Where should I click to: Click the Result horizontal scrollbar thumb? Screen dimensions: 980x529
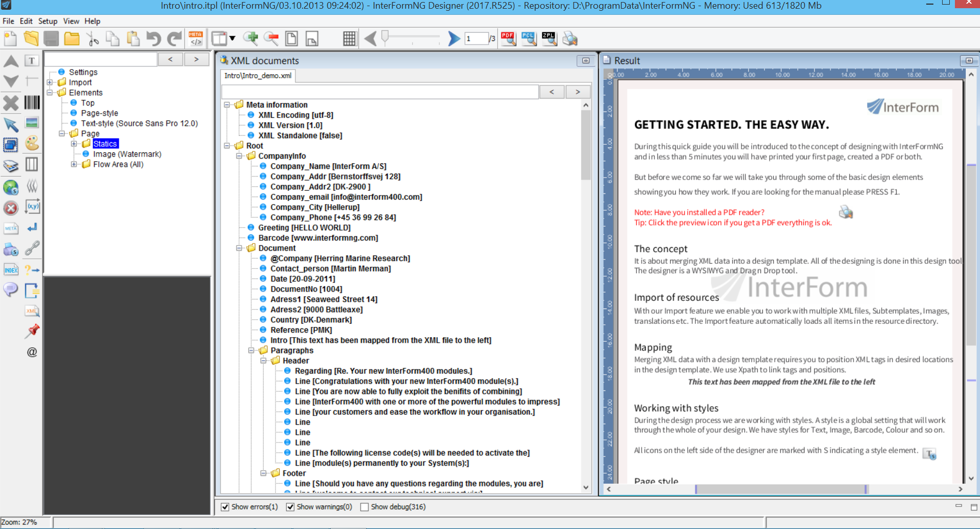click(781, 489)
